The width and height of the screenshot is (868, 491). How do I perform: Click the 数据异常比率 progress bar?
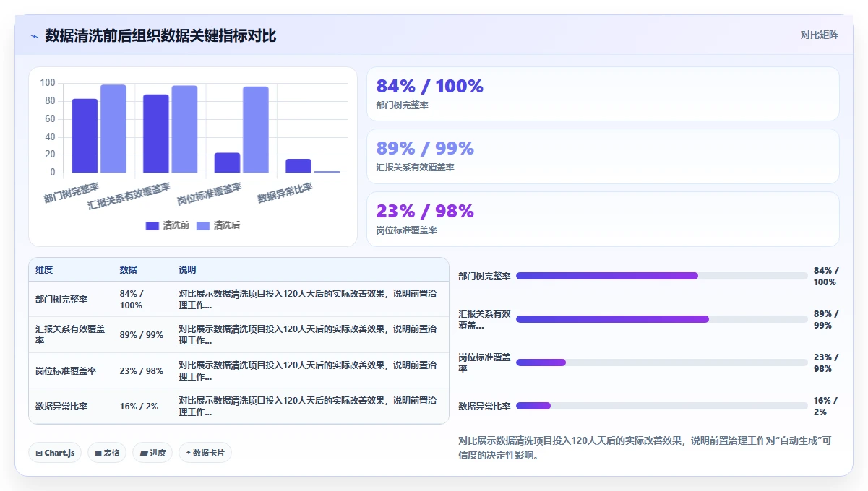662,406
